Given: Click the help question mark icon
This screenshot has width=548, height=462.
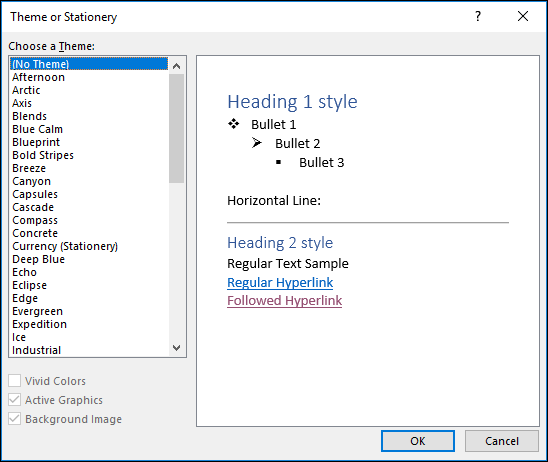Looking at the screenshot, I should coord(478,16).
